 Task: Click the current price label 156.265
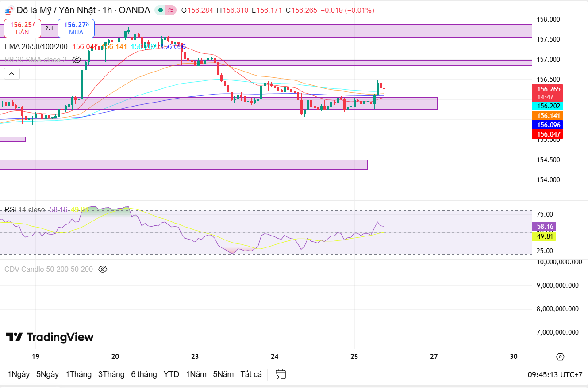(x=549, y=89)
